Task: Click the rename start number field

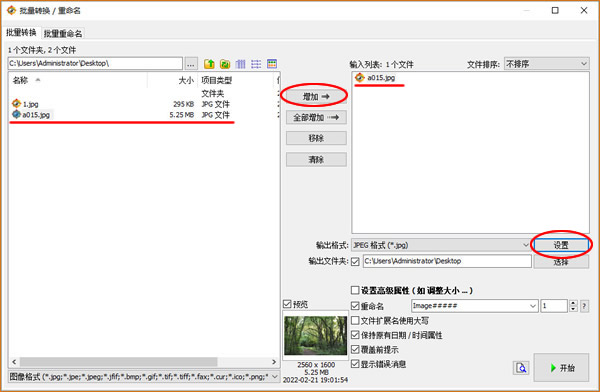Action: (554, 306)
